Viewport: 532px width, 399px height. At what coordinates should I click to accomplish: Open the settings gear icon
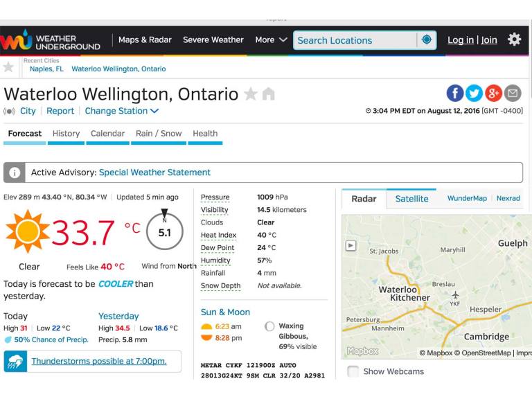click(x=514, y=39)
